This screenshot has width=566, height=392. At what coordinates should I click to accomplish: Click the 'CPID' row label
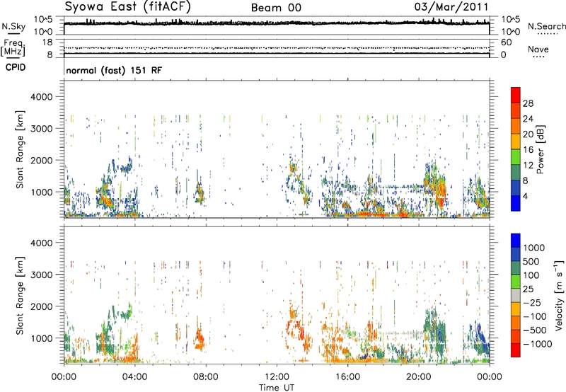16,67
